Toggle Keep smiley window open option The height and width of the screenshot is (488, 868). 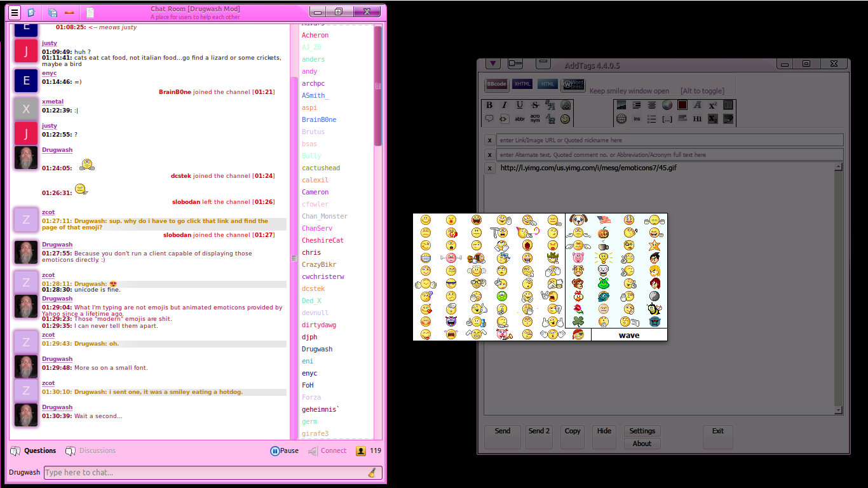629,91
